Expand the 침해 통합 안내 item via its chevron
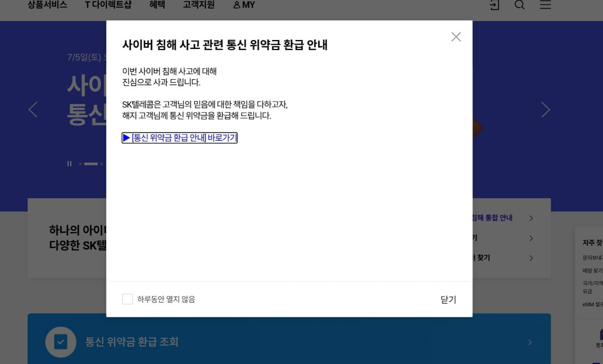The width and height of the screenshot is (603, 364). point(531,218)
